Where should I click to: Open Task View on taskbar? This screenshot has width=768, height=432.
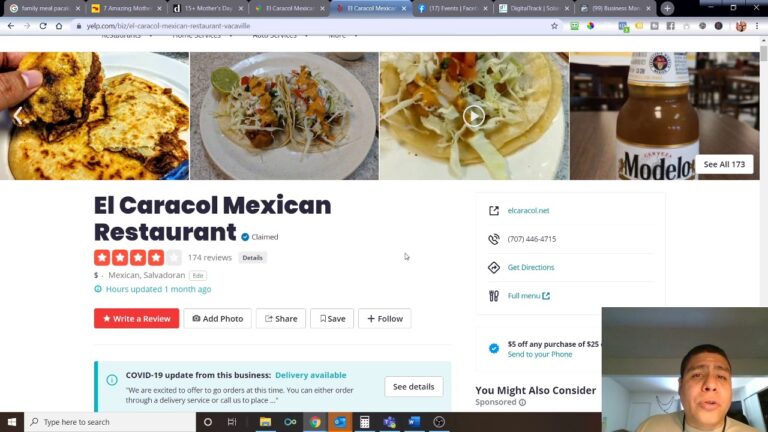point(232,422)
